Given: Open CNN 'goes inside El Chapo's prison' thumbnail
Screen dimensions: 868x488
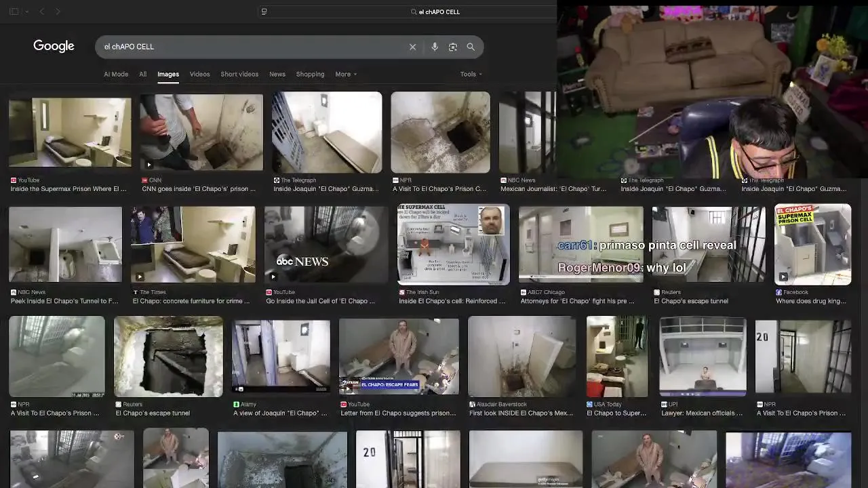Looking at the screenshot, I should click(x=201, y=132).
